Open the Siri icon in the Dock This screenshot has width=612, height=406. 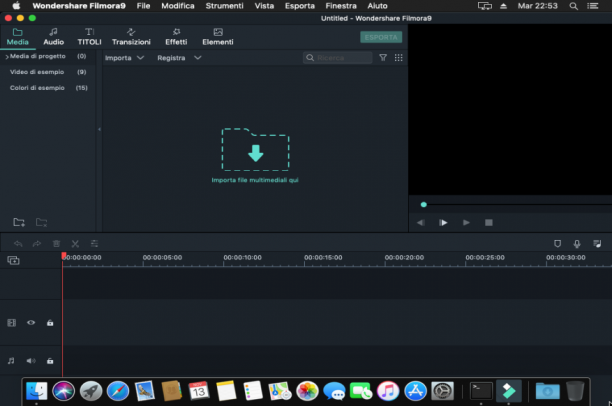pos(64,391)
